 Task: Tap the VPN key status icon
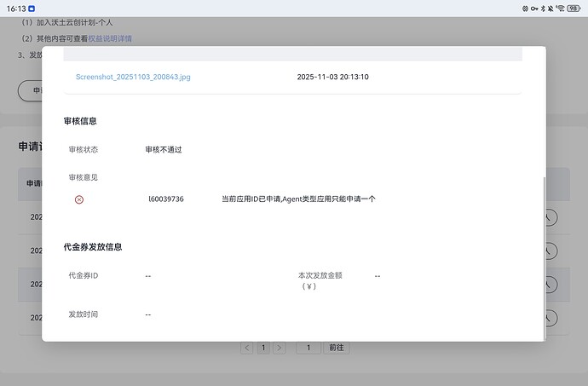[x=534, y=9]
